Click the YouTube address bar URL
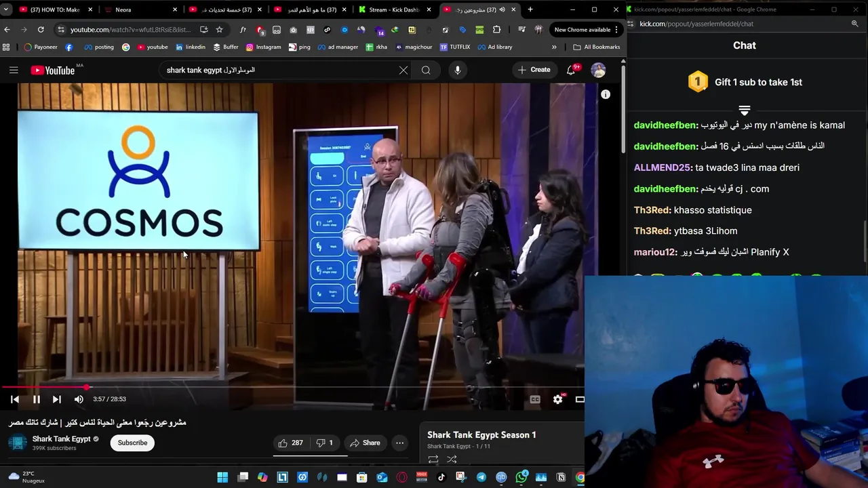 click(130, 30)
